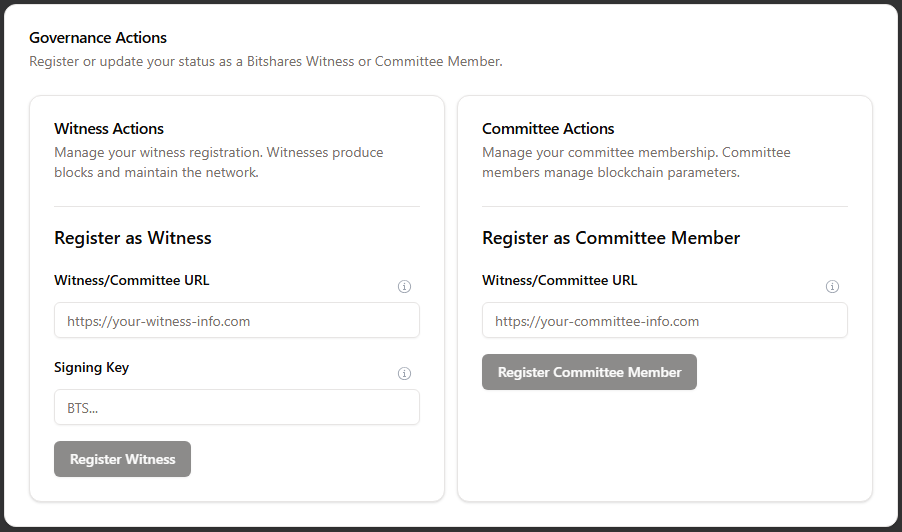
Task: Click the Register Committee Member button
Action: [x=590, y=372]
